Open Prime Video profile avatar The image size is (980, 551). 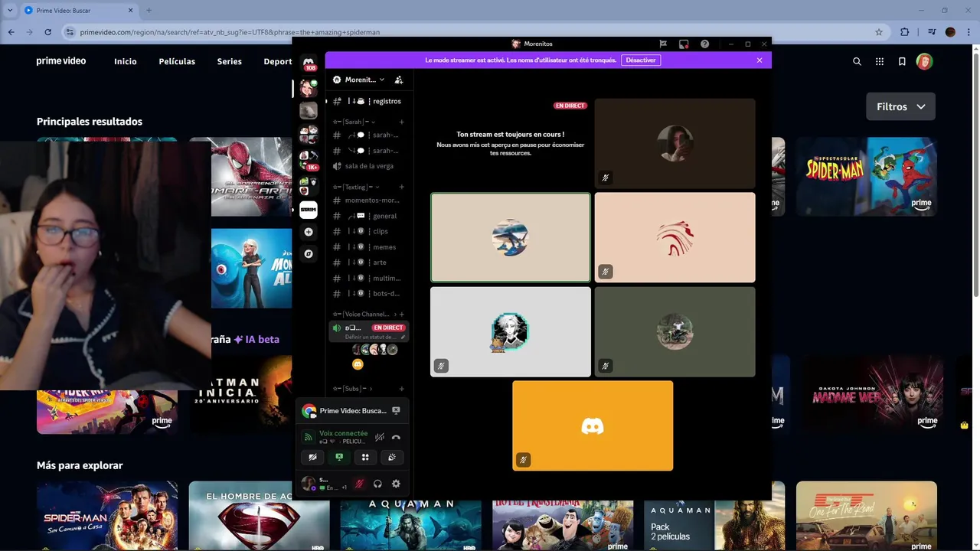(x=924, y=61)
